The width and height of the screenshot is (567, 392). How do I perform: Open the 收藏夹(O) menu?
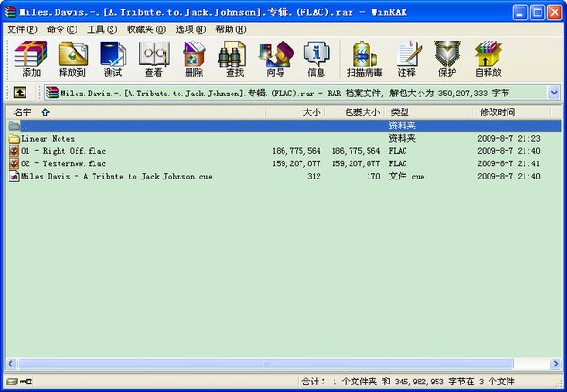point(146,29)
